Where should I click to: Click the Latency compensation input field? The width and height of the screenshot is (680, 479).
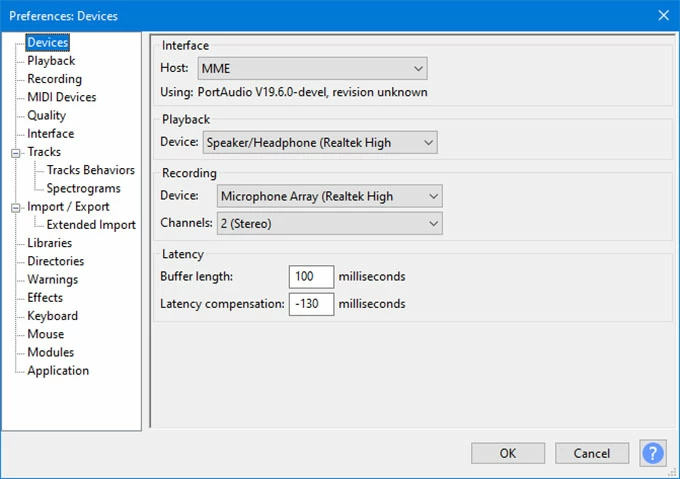point(311,303)
